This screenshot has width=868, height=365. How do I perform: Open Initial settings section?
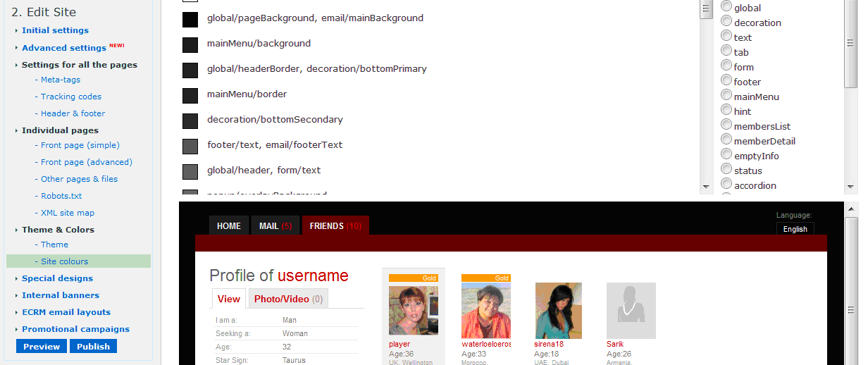tap(55, 30)
